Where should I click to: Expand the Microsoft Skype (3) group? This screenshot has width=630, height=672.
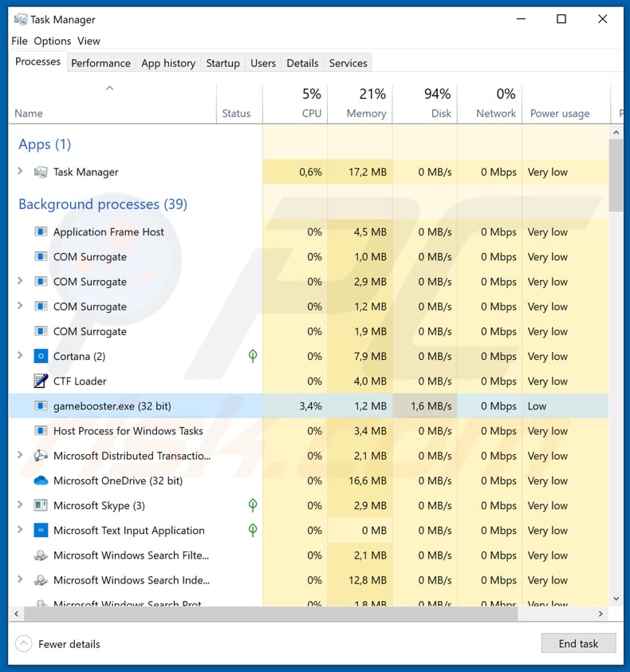pos(20,504)
